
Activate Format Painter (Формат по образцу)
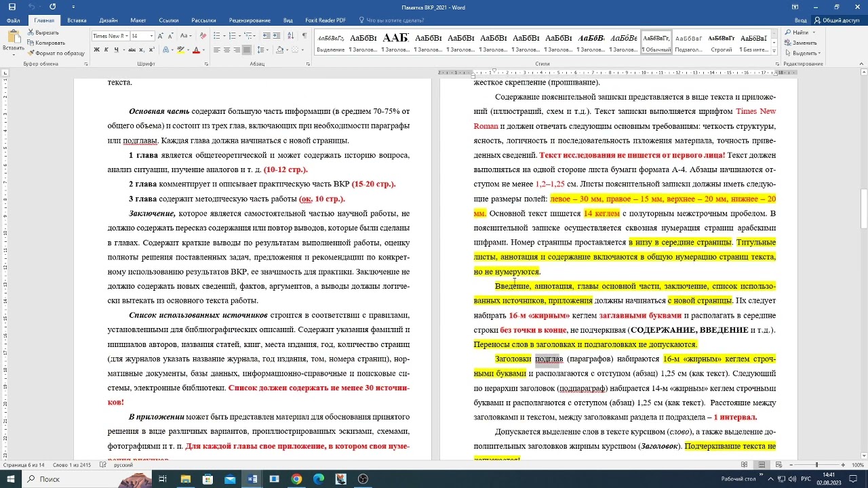point(56,53)
